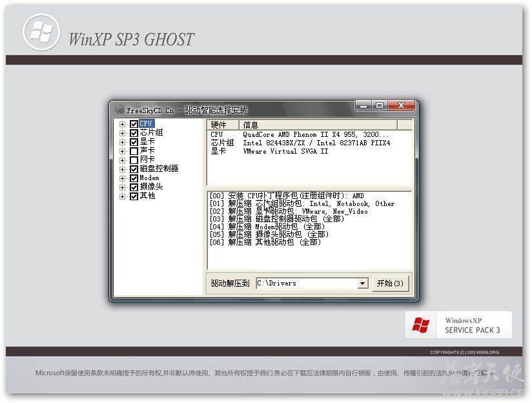This screenshot has height=403, width=532.
Task: Uncheck the Modem checkbox
Action: point(134,178)
